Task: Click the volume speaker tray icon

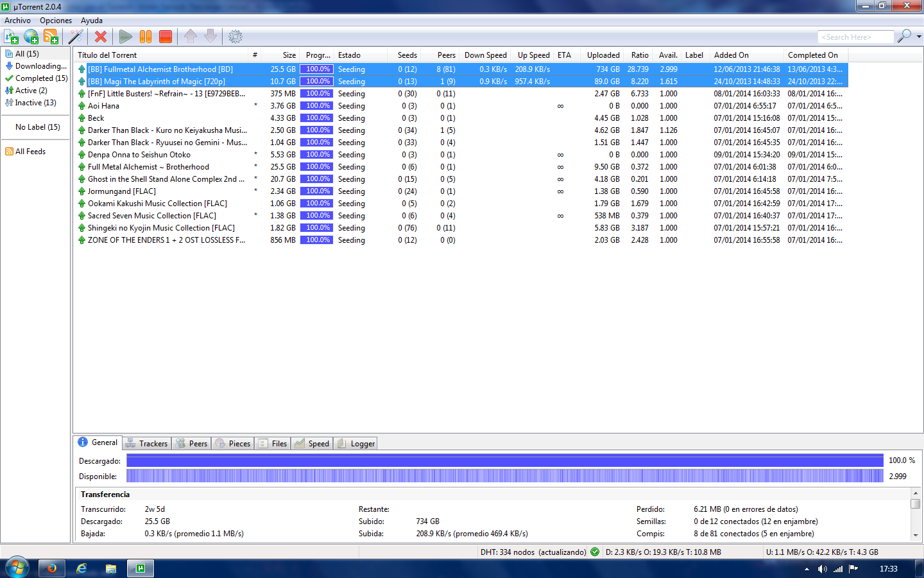Action: [823, 569]
